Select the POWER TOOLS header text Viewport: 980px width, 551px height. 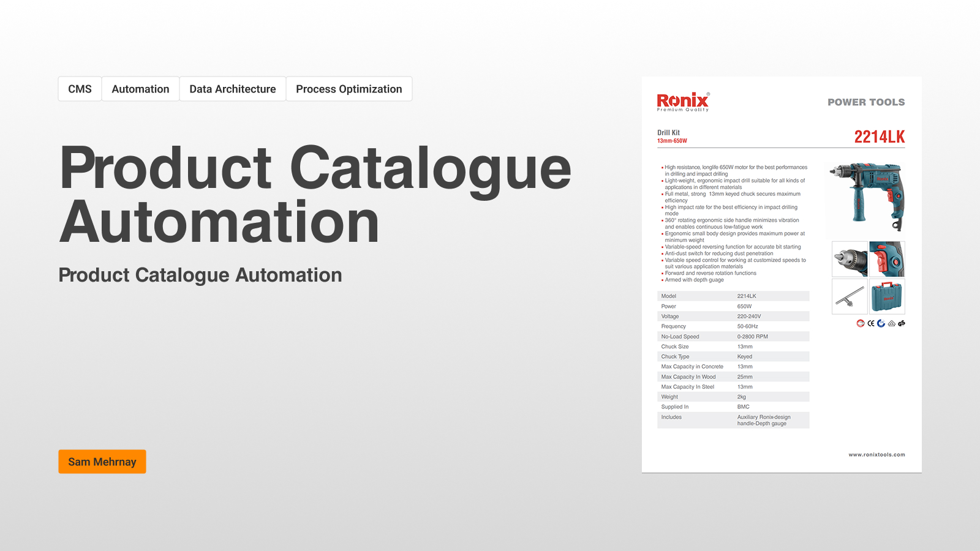(866, 102)
